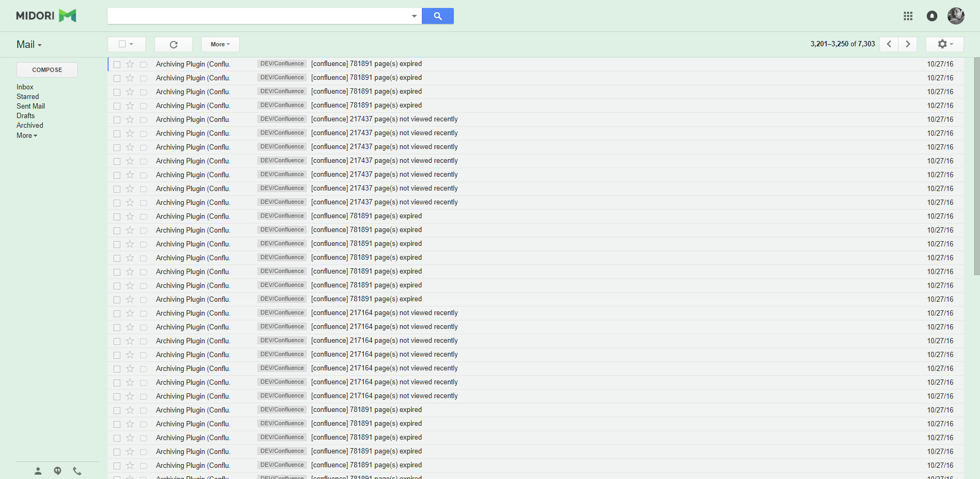
Task: Click the Midori mail logo
Action: [x=46, y=15]
